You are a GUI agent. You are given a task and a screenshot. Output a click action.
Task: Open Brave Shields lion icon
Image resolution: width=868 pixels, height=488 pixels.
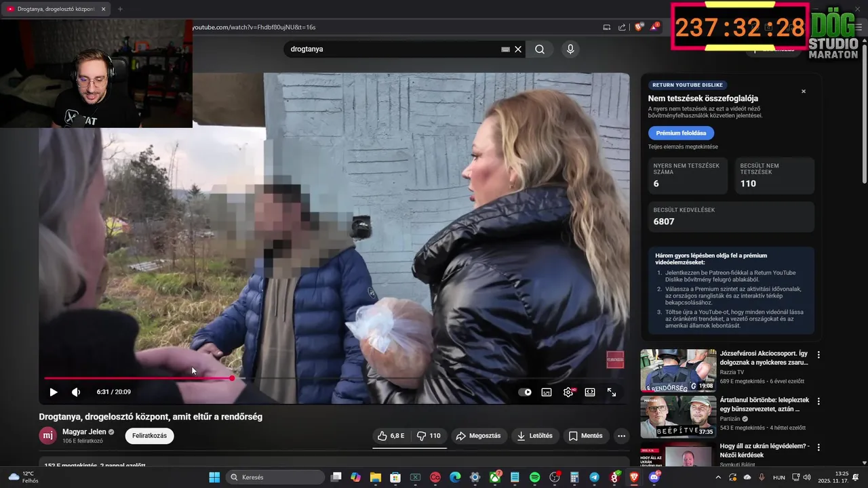pos(639,27)
